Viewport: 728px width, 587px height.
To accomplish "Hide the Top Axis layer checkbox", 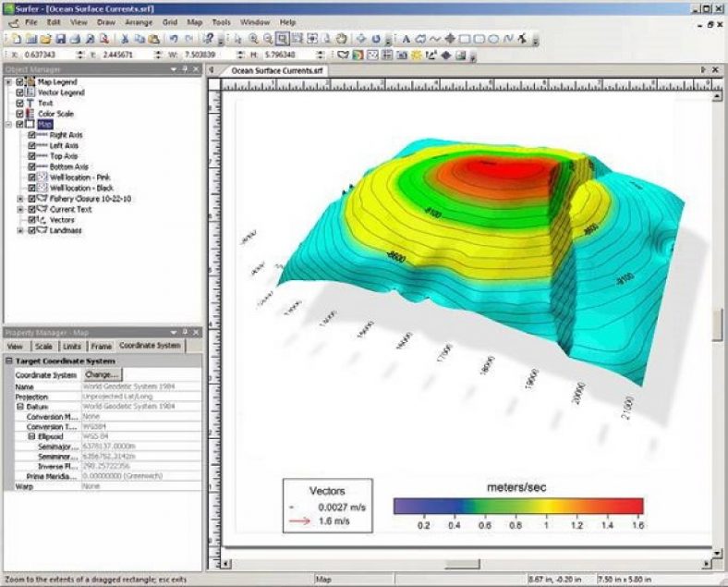I will [x=32, y=156].
